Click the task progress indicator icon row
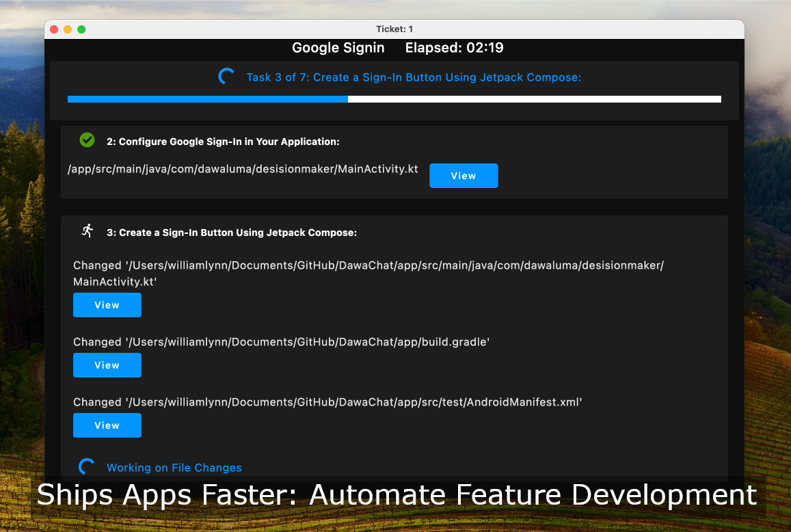 tap(226, 77)
